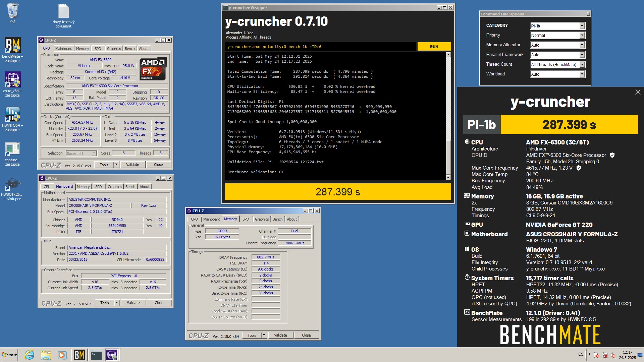Launch HWiNFO64 desktop shortcut
This screenshot has height=362, width=644.
[12, 119]
